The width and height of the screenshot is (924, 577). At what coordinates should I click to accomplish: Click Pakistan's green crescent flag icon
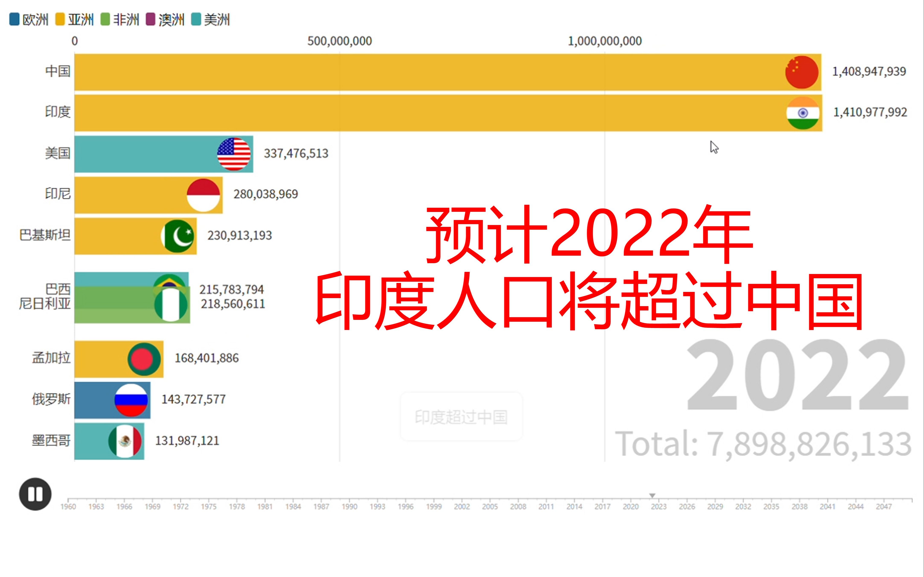click(178, 236)
